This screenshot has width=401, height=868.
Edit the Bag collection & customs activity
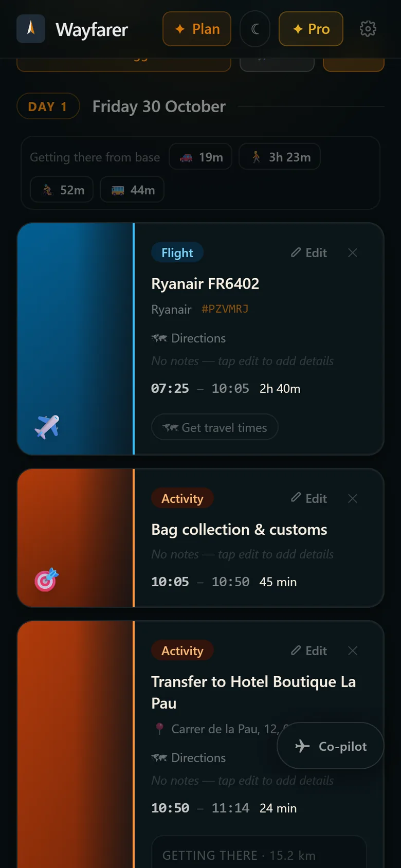309,498
